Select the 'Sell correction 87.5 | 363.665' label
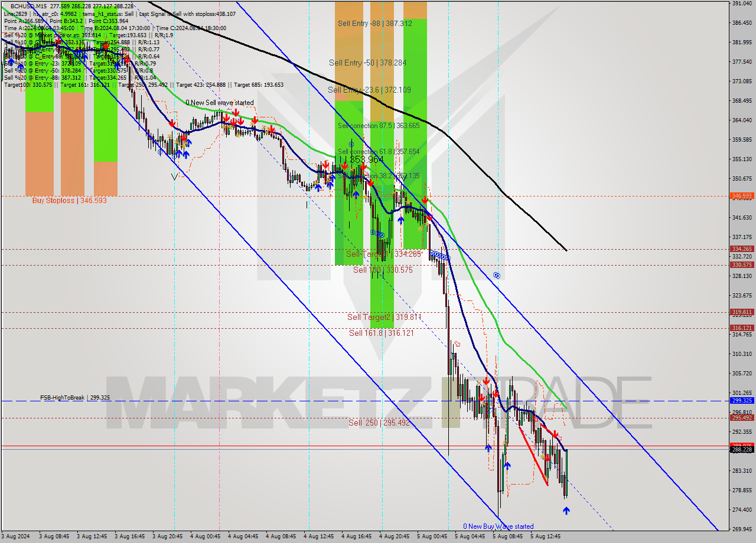 point(379,126)
